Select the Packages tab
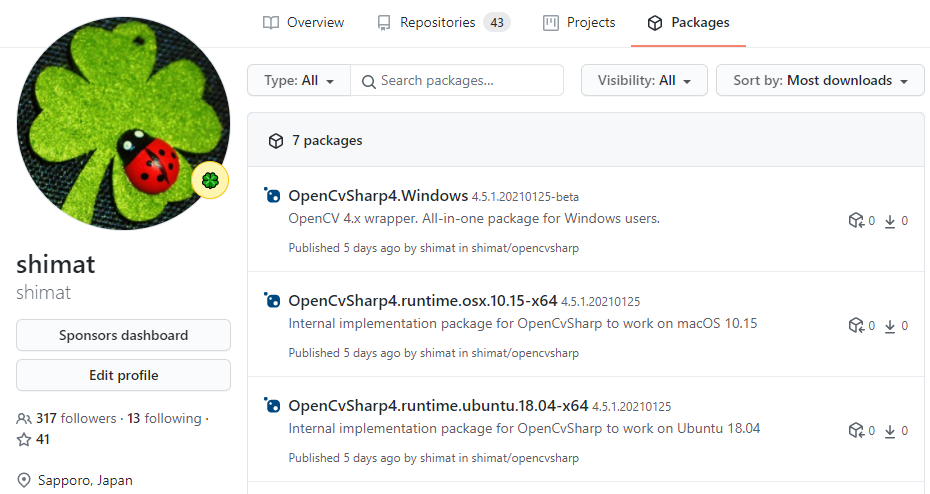The height and width of the screenshot is (494, 930). pyautogui.click(x=688, y=23)
